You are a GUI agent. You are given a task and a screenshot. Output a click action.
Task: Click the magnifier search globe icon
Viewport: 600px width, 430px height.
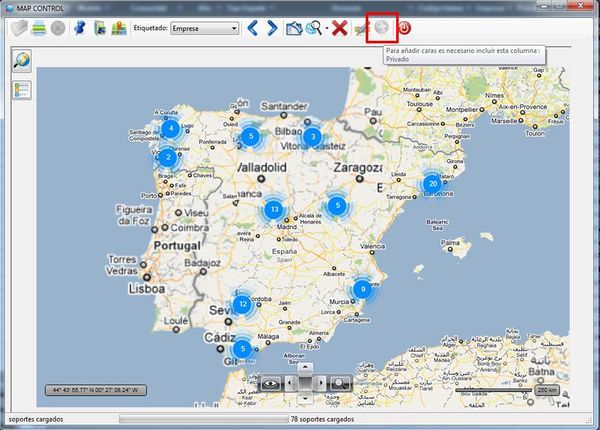click(314, 28)
